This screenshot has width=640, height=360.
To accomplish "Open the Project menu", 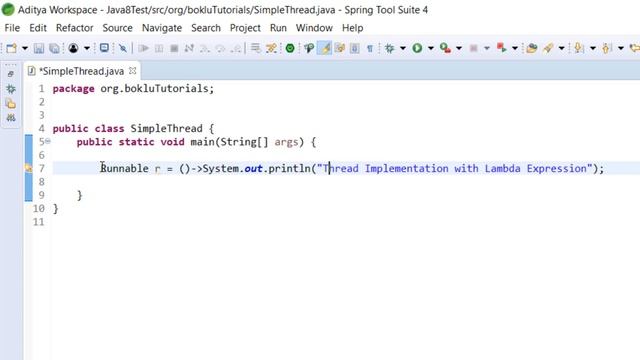I will click(245, 28).
